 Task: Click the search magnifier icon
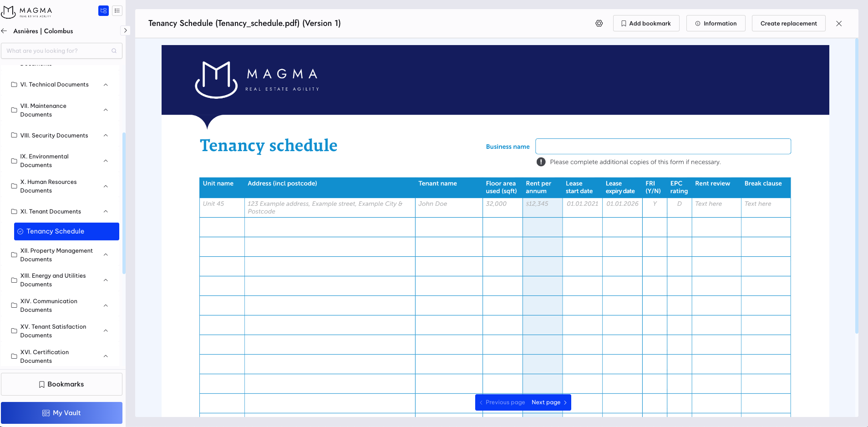[x=114, y=51]
